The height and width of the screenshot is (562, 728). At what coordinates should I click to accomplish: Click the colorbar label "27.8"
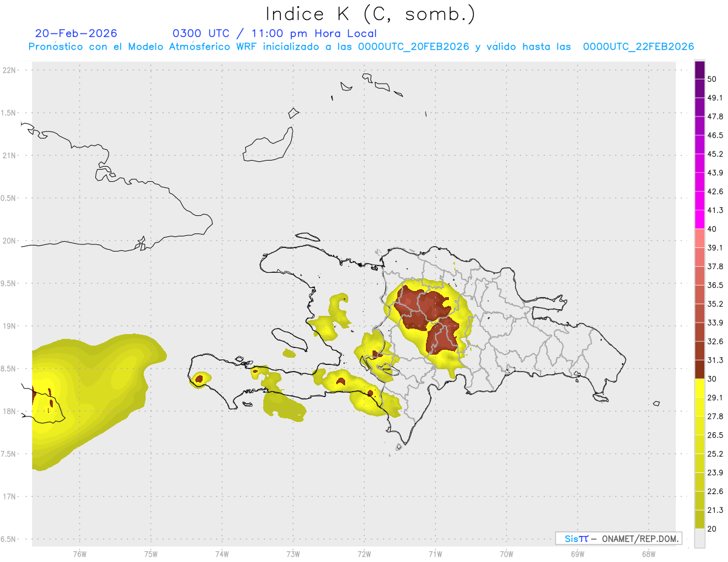[715, 416]
